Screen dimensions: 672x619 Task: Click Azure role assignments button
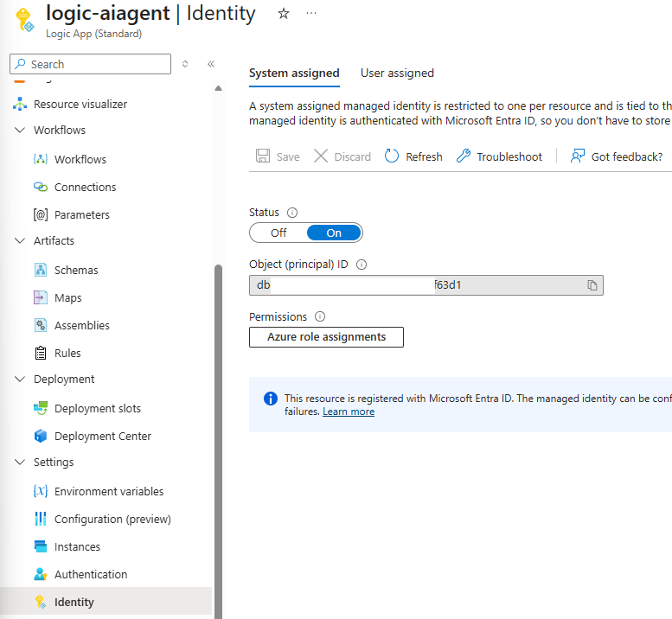click(x=326, y=336)
